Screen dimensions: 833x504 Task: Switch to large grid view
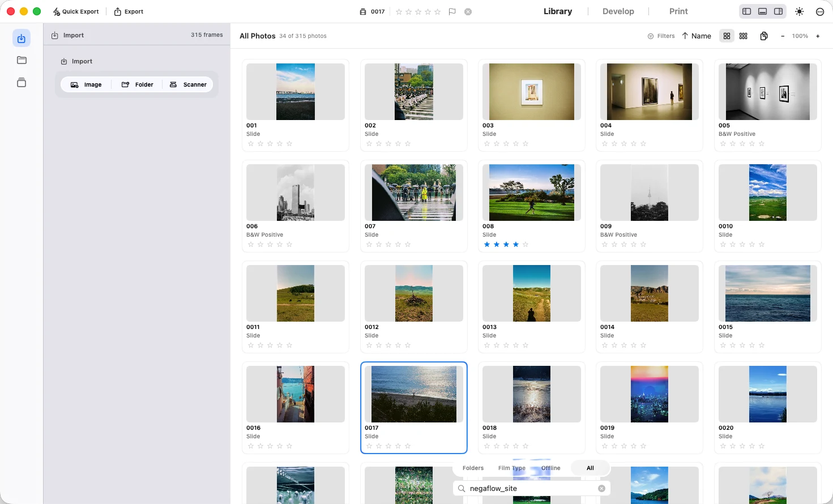pos(727,36)
